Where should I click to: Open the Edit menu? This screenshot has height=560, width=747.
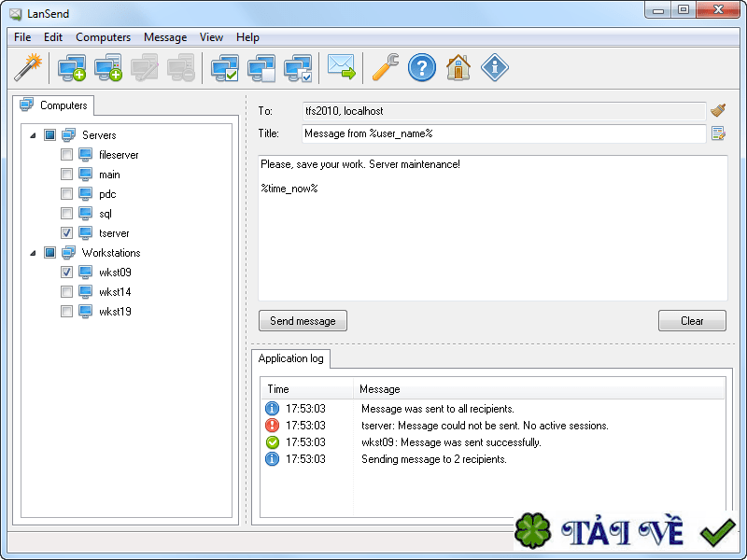53,37
